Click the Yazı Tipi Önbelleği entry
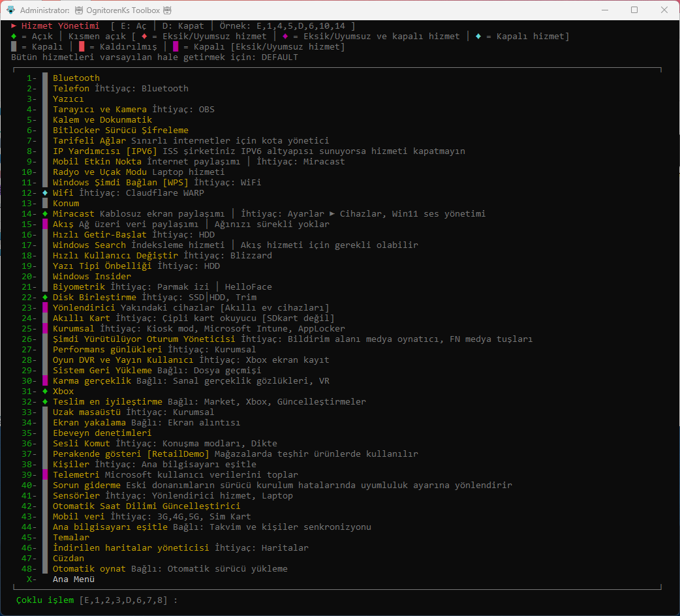This screenshot has height=616, width=680. (102, 266)
